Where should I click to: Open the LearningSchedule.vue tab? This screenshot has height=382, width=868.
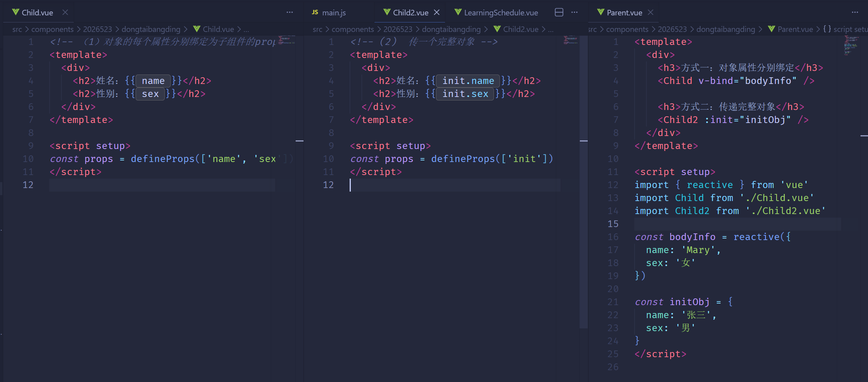(501, 13)
